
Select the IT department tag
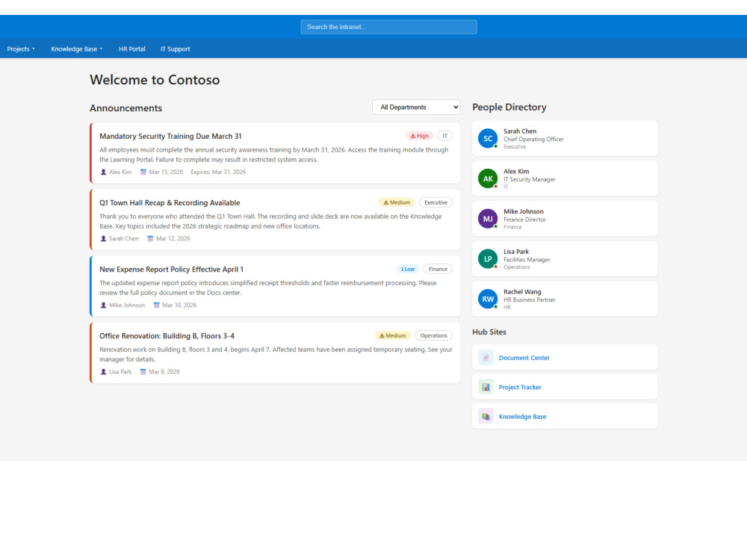pyautogui.click(x=445, y=136)
